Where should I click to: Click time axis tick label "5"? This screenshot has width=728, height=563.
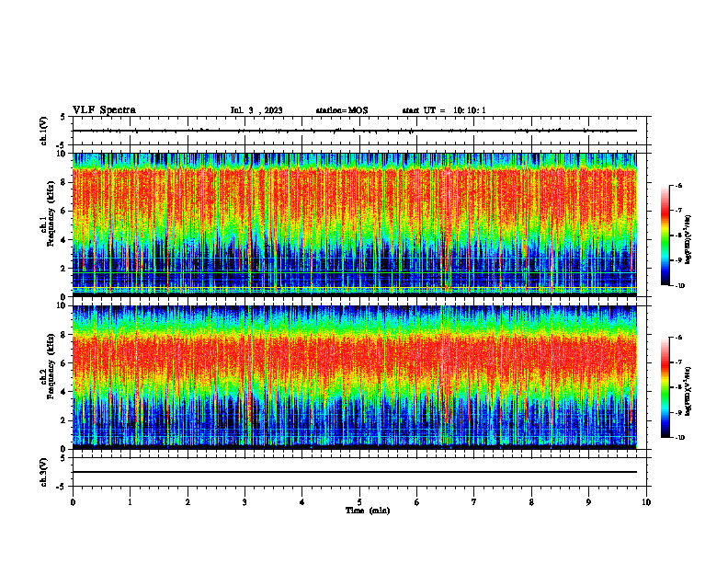click(x=359, y=502)
